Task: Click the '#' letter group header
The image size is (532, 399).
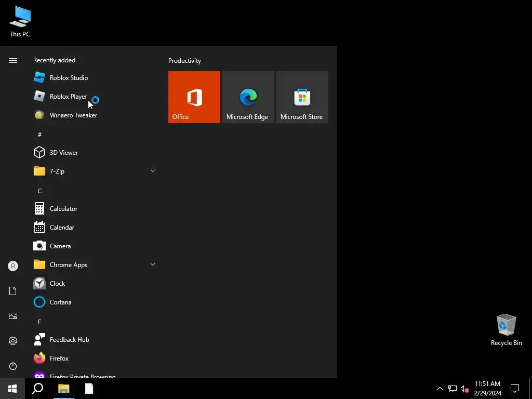Action: [x=39, y=135]
